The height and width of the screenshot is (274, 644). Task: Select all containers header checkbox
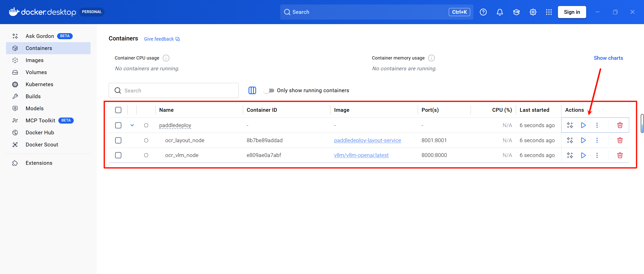click(x=118, y=110)
